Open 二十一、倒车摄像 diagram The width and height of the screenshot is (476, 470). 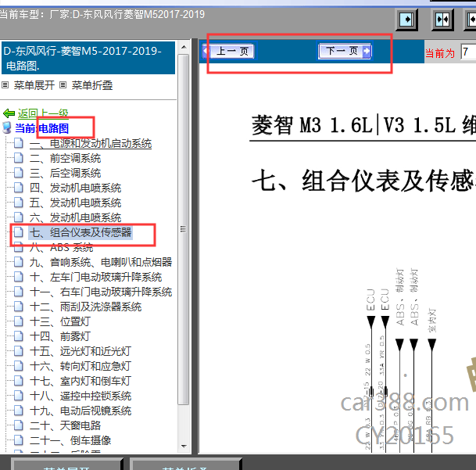[70, 441]
